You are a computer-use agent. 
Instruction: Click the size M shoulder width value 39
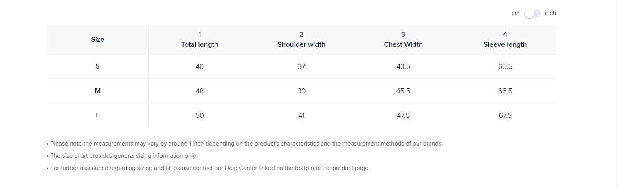tap(301, 91)
